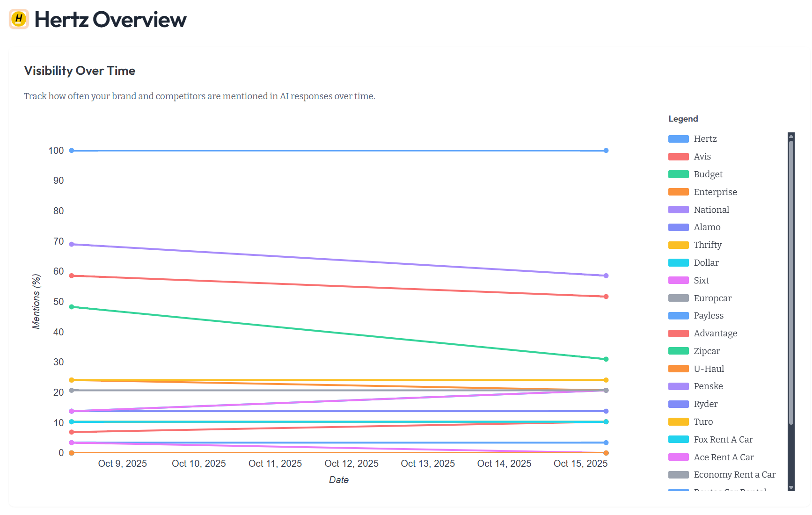Click the legend scrollbar thumb
Image resolution: width=812 pixels, height=515 pixels.
pos(791,281)
